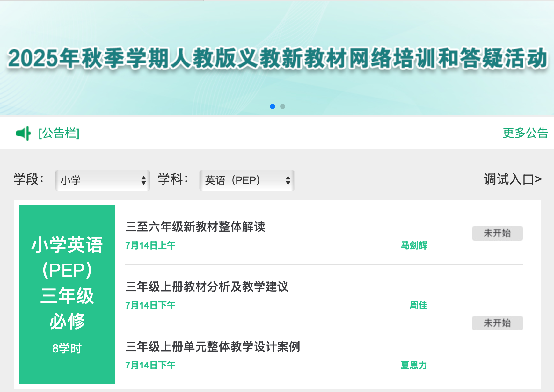Click 7月14日下午 under 三年级上册教材分析及教学建议

[150, 305]
